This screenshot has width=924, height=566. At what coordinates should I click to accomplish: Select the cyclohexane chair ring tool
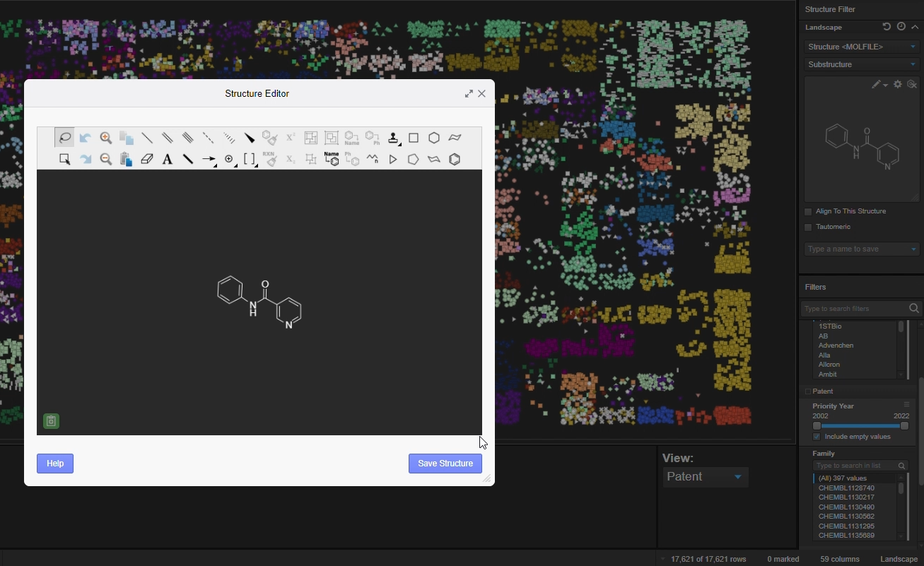click(x=455, y=138)
